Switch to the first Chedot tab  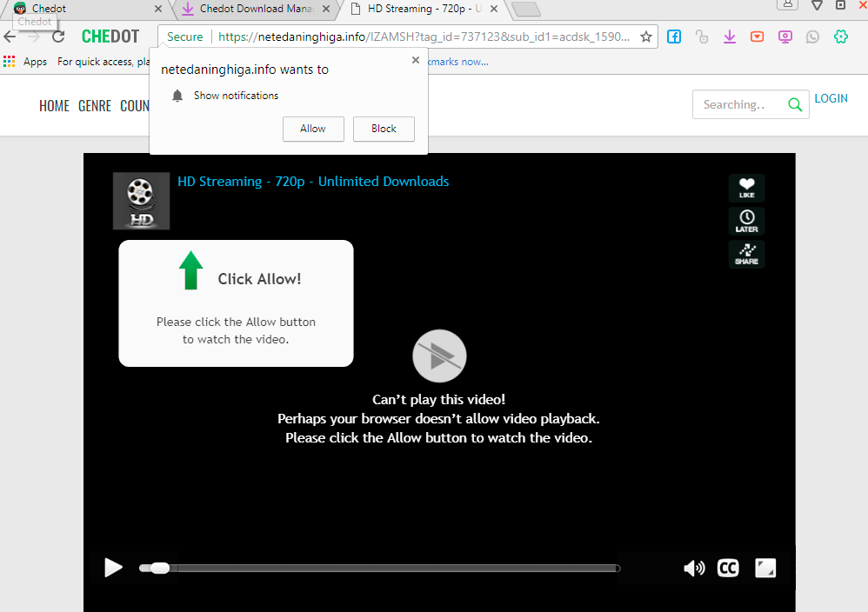coord(83,9)
